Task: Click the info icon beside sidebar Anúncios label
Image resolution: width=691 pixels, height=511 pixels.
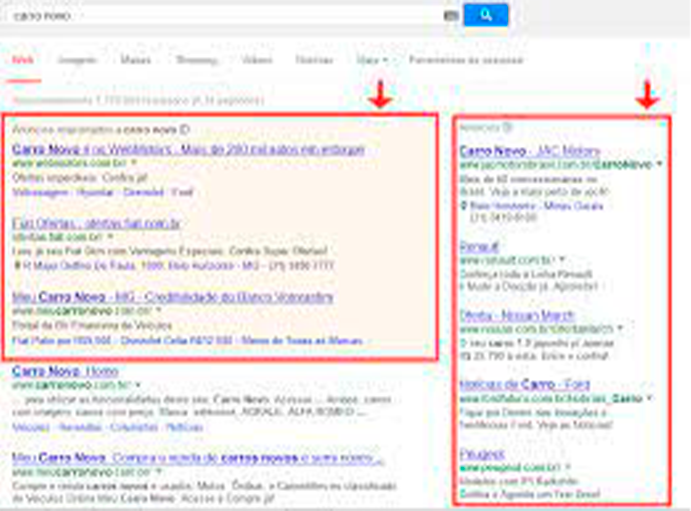Action: (x=506, y=127)
